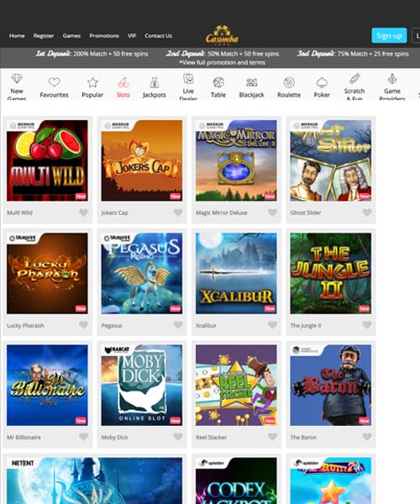
Task: Select the Roulette wheel category
Action: pos(289,87)
